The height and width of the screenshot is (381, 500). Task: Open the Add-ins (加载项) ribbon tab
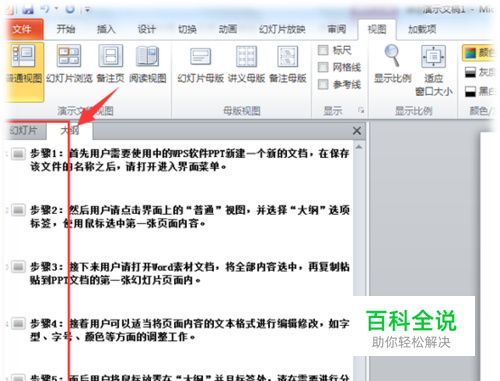click(x=422, y=29)
